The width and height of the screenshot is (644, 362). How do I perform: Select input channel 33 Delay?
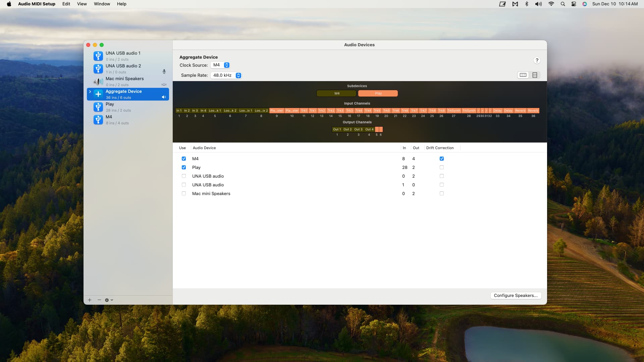(x=497, y=111)
